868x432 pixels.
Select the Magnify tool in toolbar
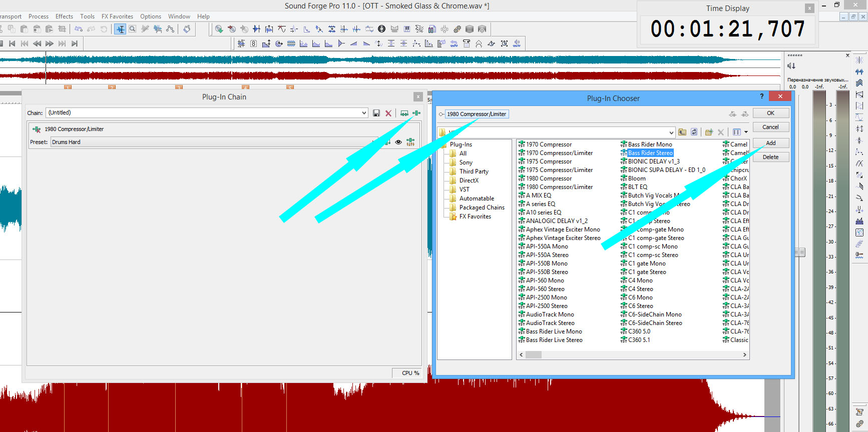[x=133, y=29]
